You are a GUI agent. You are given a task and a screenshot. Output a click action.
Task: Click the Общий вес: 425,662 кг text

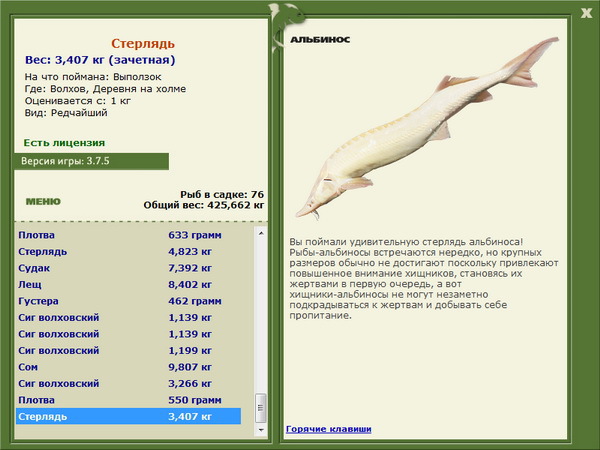[204, 205]
